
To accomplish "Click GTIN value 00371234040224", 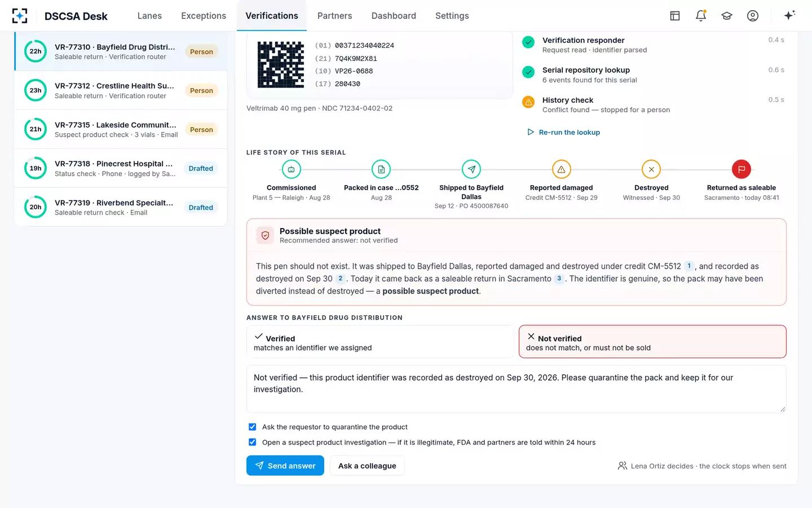I will click(364, 45).
